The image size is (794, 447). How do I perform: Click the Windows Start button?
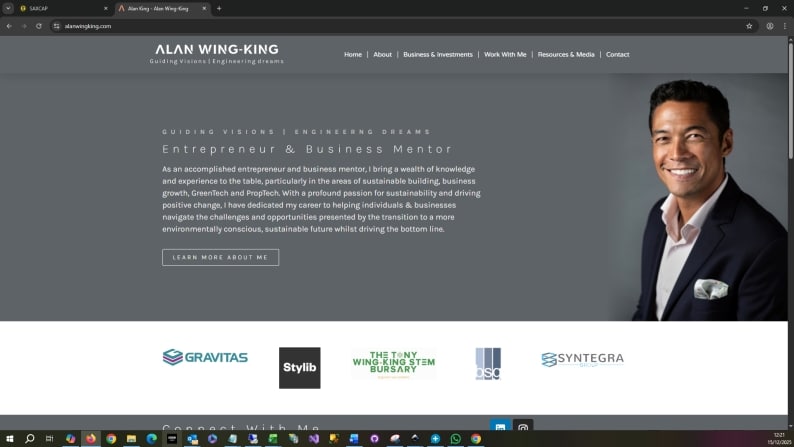tap(9, 439)
